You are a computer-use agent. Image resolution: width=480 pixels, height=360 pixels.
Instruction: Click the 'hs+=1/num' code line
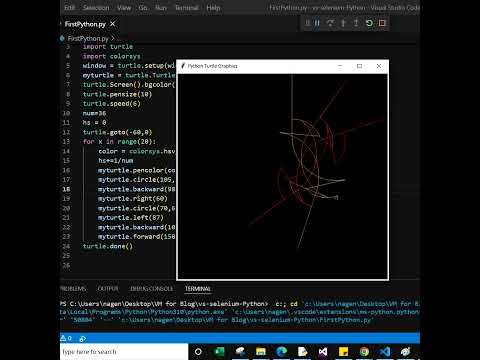click(x=116, y=161)
